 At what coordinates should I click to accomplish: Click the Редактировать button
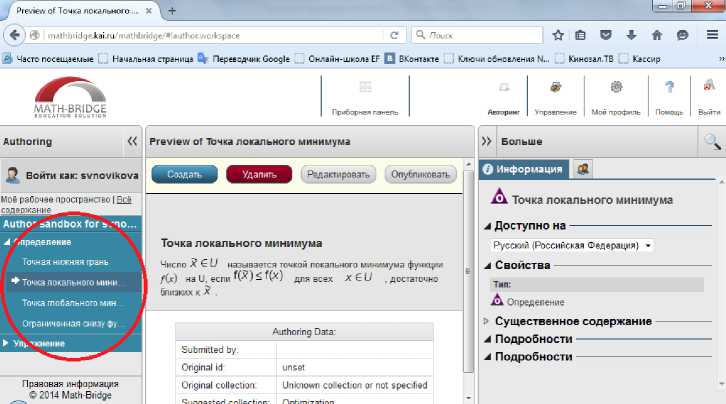pos(338,174)
